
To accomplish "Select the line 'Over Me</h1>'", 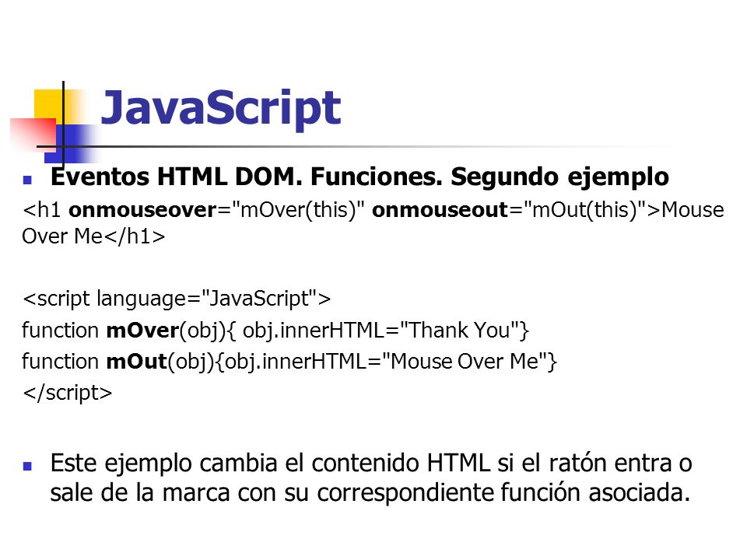I will [93, 236].
